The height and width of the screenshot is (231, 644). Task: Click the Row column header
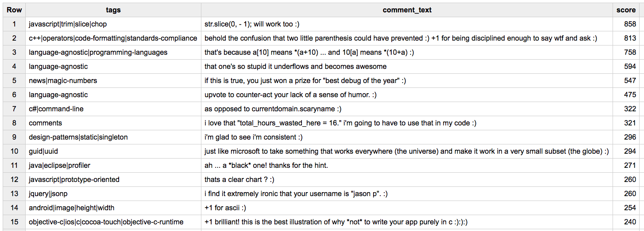point(14,10)
